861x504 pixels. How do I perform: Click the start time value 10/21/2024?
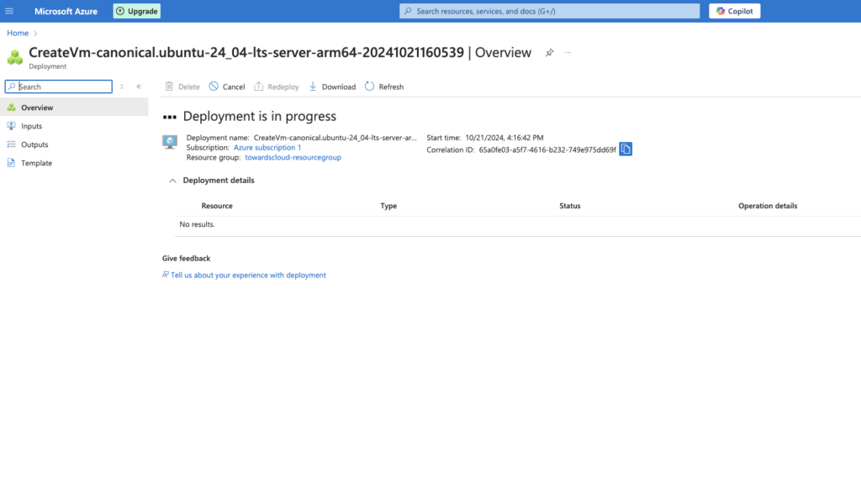(x=504, y=138)
